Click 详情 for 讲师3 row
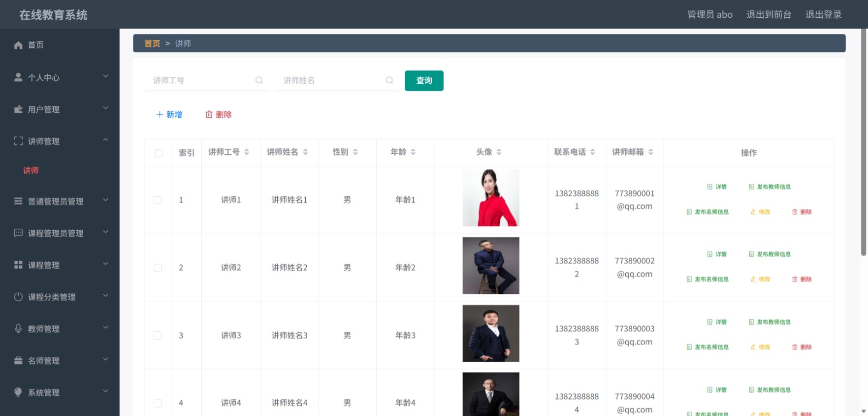 (x=717, y=322)
